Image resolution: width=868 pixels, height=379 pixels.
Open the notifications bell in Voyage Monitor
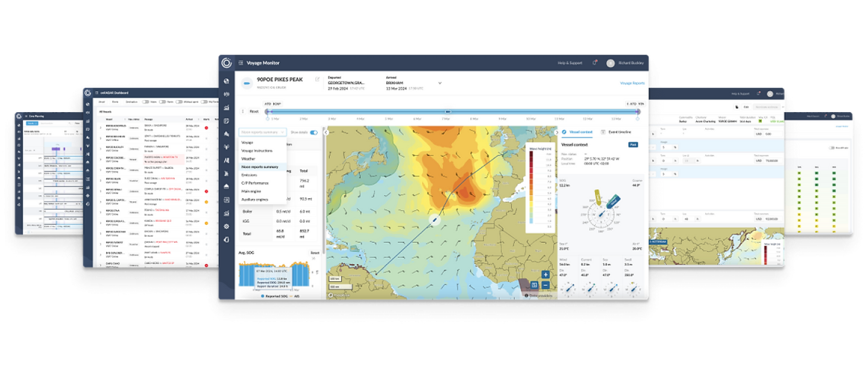coord(595,63)
